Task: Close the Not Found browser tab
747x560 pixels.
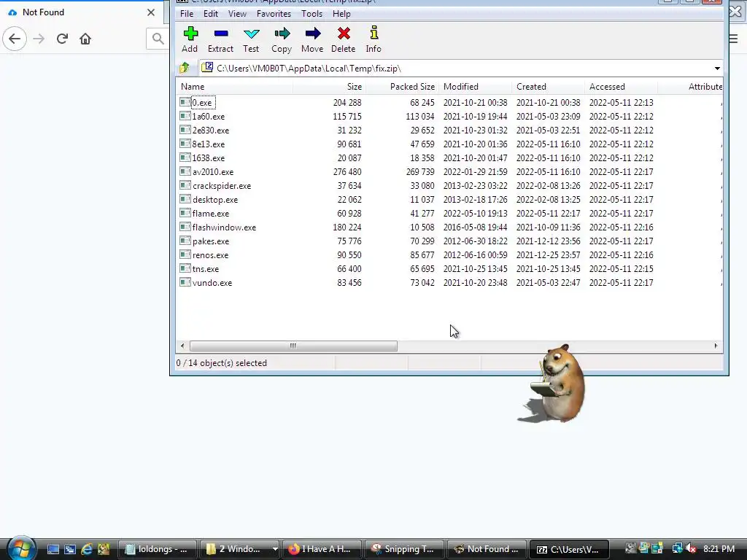Action: pyautogui.click(x=151, y=12)
